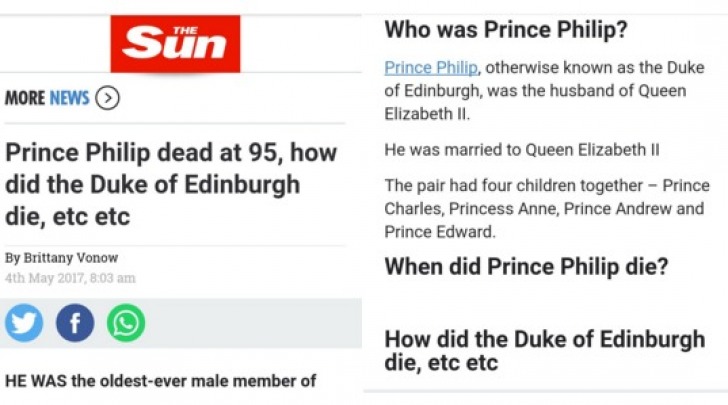
Task: Click the HE WAS the oldest-ever intro text
Action: click(x=161, y=381)
